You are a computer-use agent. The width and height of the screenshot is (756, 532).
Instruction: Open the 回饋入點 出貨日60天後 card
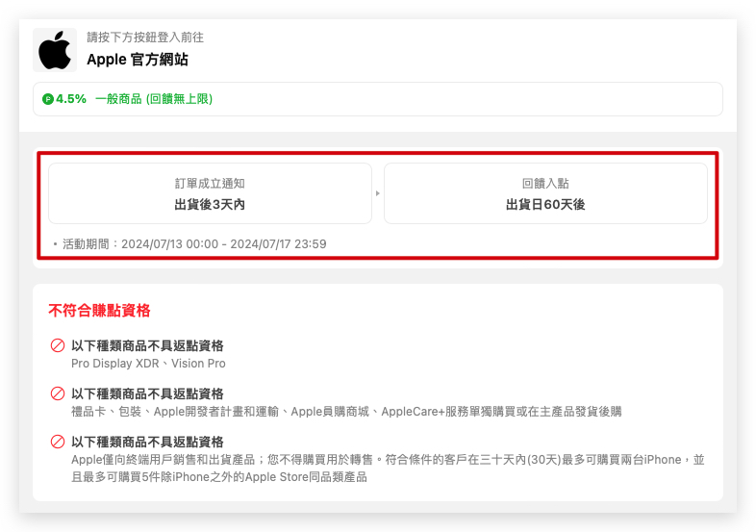(545, 193)
